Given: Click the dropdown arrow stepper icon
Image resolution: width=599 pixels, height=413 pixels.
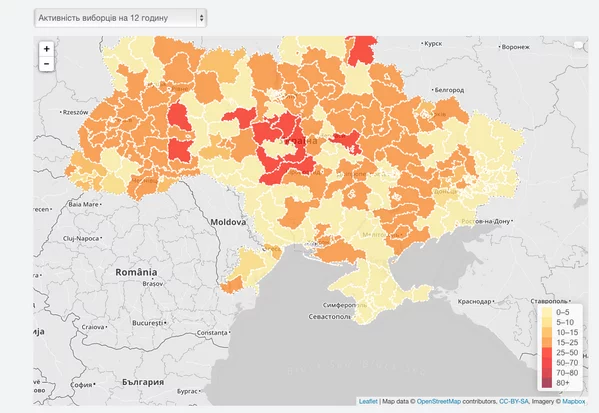Looking at the screenshot, I should [x=201, y=18].
